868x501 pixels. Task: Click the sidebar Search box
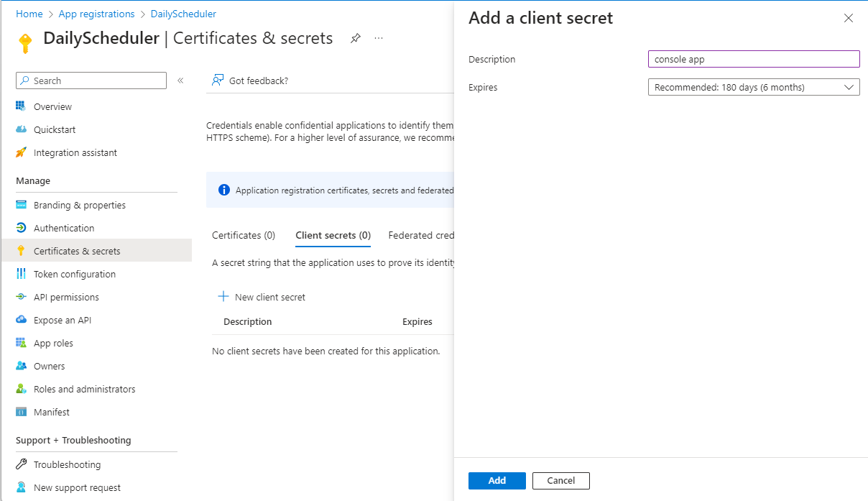click(x=91, y=81)
